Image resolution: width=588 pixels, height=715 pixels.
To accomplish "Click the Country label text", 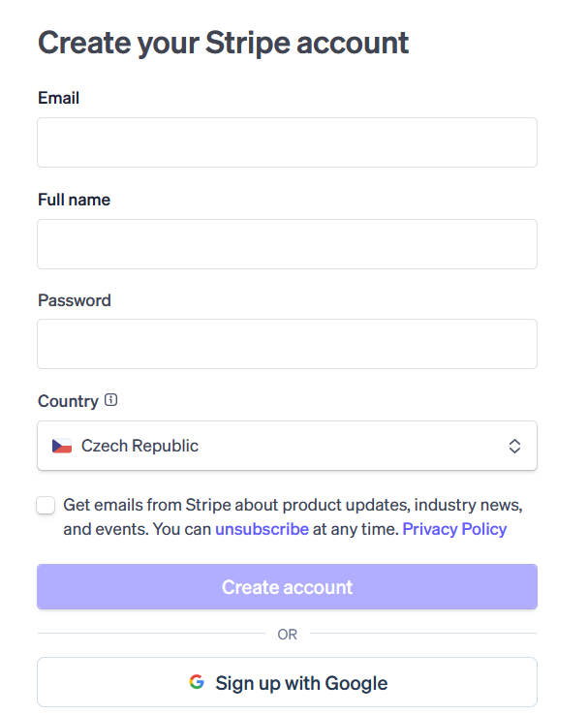I will 68,401.
